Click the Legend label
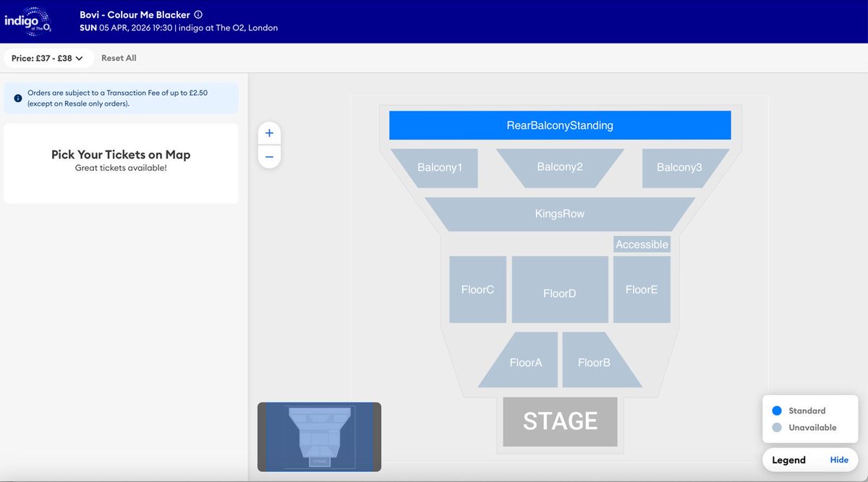 point(788,460)
